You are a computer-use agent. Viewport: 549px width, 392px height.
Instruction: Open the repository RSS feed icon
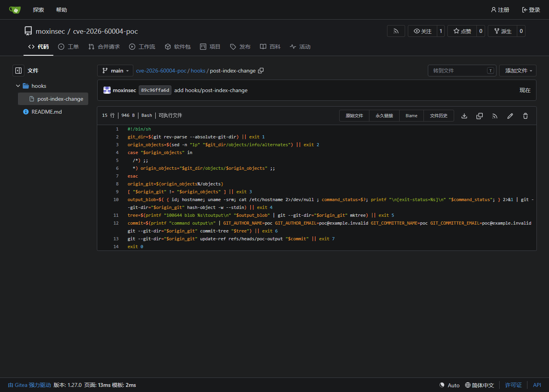pos(396,31)
